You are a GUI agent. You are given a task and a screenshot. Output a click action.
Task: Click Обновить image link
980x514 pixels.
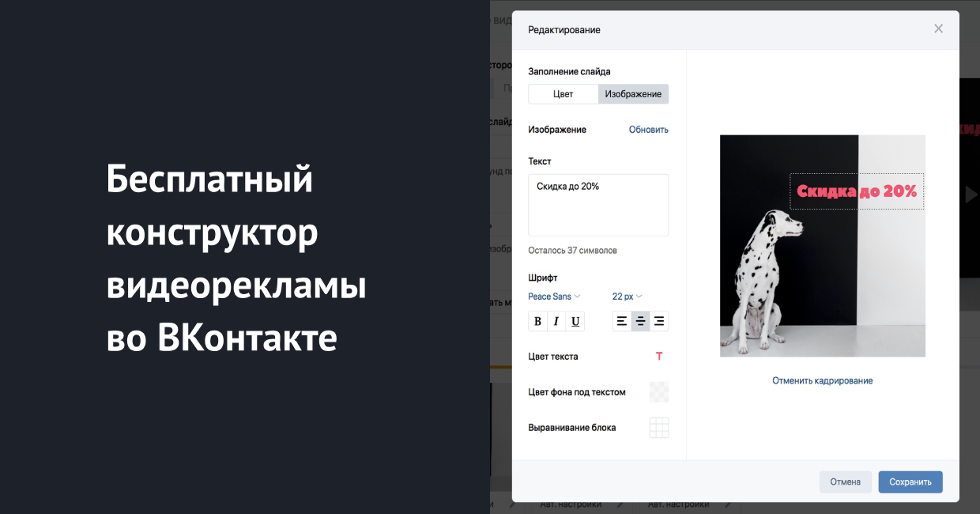pyautogui.click(x=649, y=130)
